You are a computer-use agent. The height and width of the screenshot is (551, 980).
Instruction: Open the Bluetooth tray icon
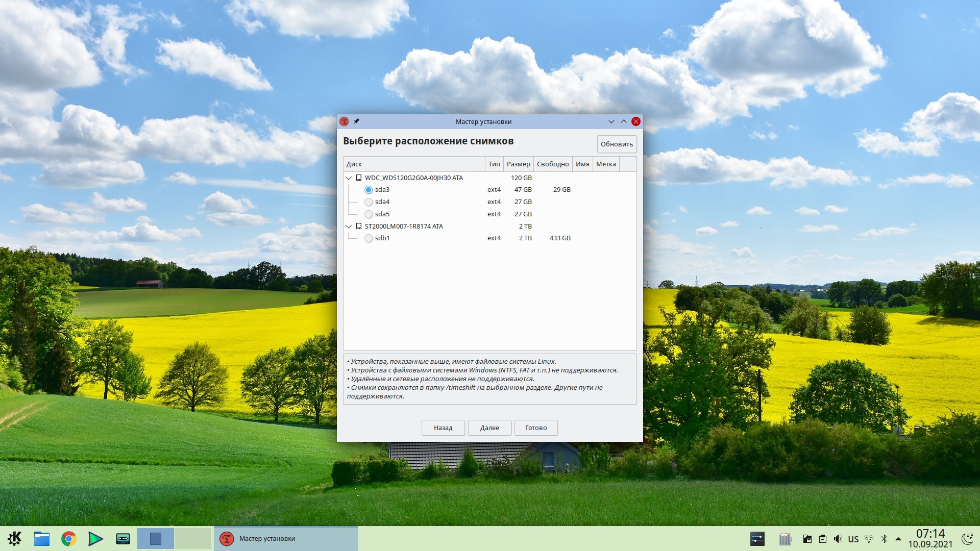click(x=884, y=539)
